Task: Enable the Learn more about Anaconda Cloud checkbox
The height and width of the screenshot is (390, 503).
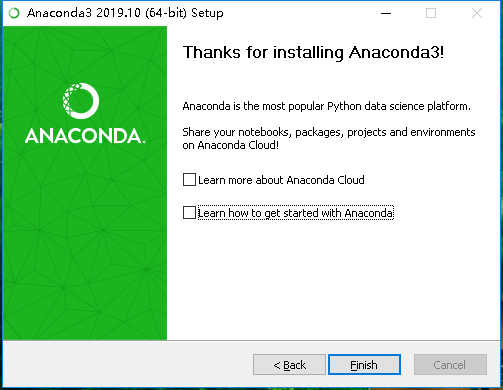Action: (x=189, y=179)
